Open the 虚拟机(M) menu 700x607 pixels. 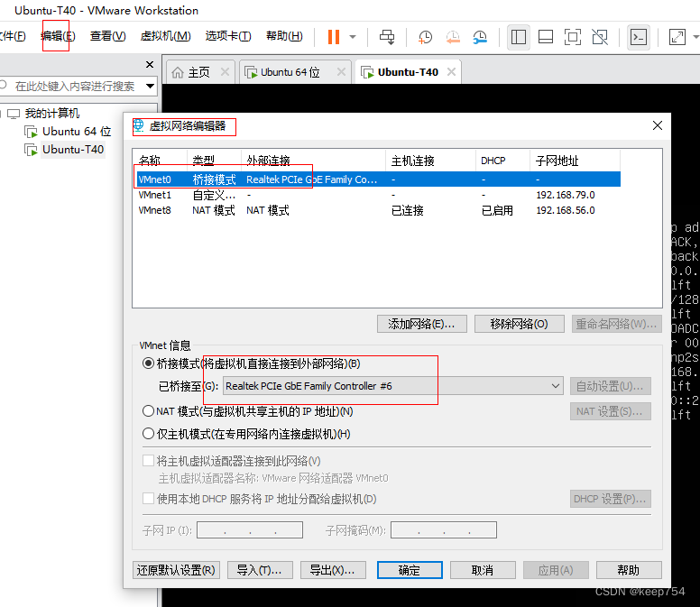tap(165, 36)
